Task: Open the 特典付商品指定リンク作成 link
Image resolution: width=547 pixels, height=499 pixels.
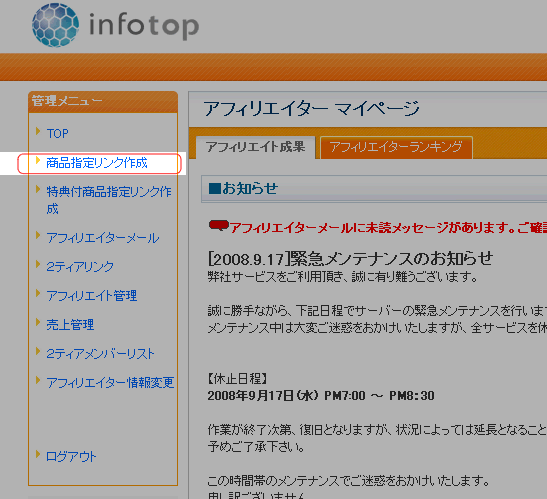Action: pos(109,200)
